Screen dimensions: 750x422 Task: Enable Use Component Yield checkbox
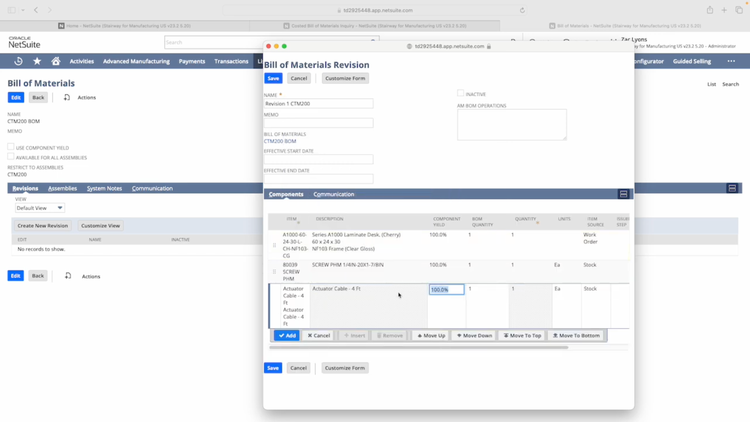point(11,147)
